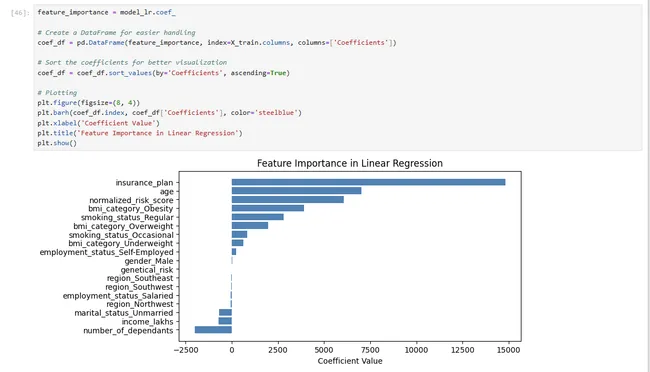Click the 'employment_status_Salaried' label
The width and height of the screenshot is (650, 372).
point(118,296)
